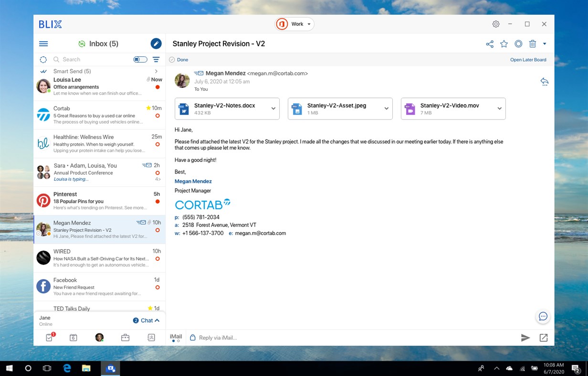Click Open Later Board link
The height and width of the screenshot is (376, 588).
[528, 60]
